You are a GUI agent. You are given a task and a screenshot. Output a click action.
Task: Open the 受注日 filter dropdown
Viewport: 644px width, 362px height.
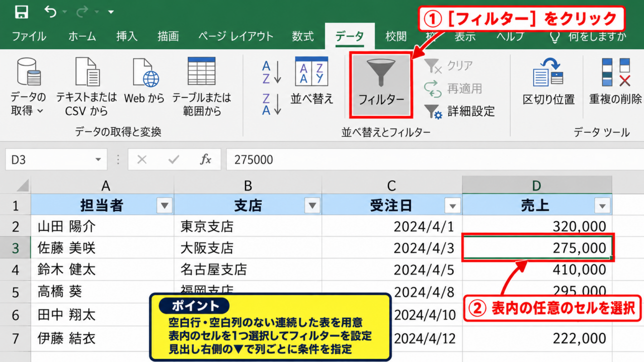[x=452, y=206]
